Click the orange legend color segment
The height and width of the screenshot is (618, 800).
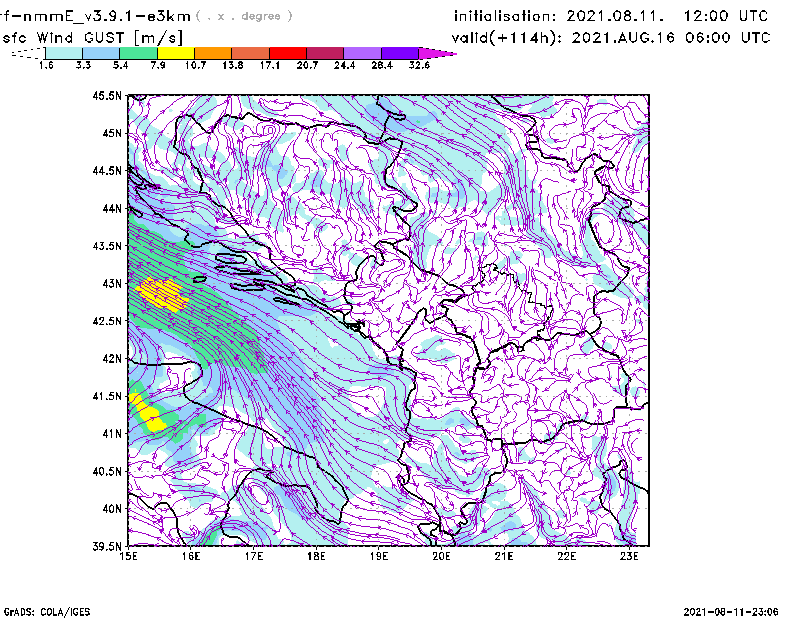(213, 52)
